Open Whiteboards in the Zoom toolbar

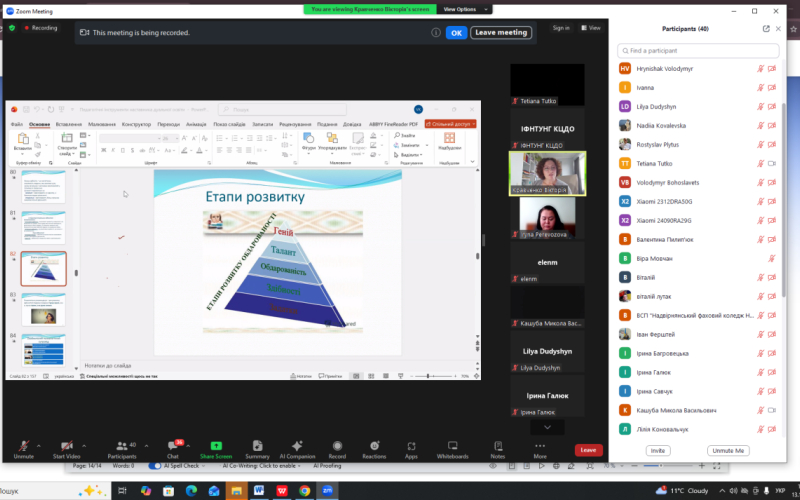point(452,449)
